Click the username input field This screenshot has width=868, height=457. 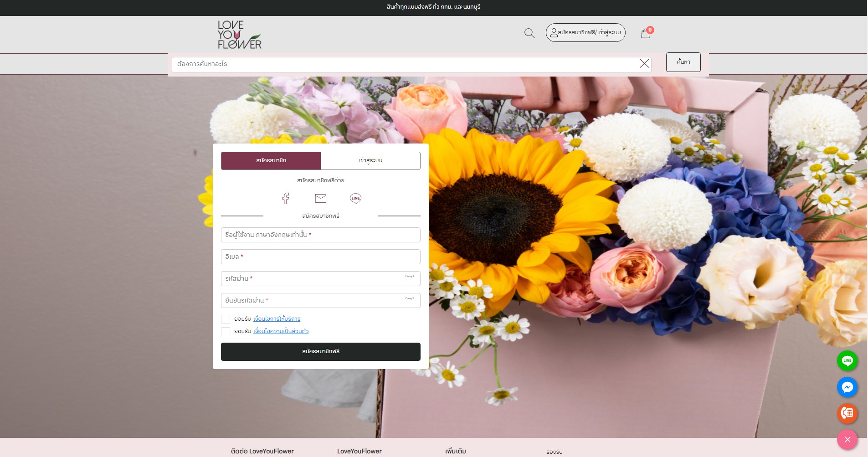click(x=321, y=235)
